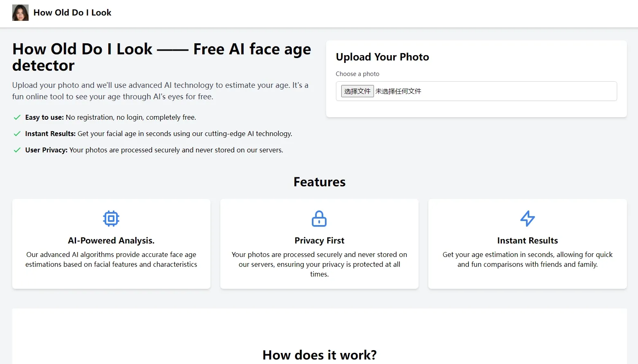Click the Instant Results lightning bolt icon
Image resolution: width=638 pixels, height=364 pixels.
click(x=527, y=219)
